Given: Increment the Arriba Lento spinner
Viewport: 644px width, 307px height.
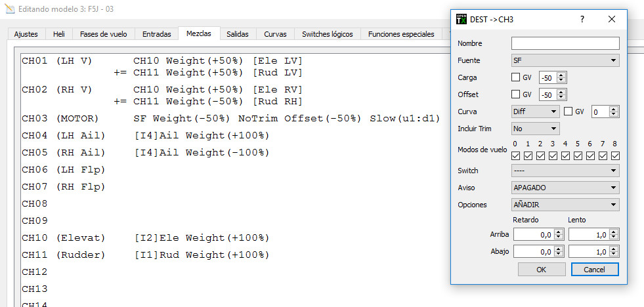Looking at the screenshot, I should pos(614,232).
